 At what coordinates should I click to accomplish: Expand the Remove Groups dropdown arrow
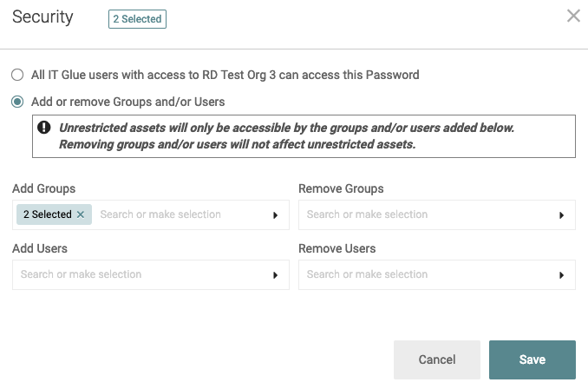(561, 214)
